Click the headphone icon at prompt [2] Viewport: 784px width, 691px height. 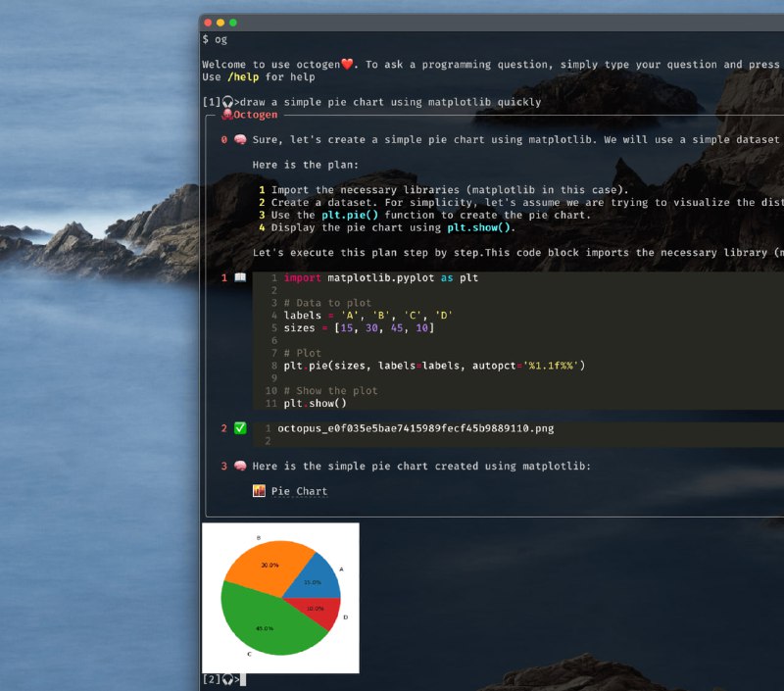[x=227, y=679]
